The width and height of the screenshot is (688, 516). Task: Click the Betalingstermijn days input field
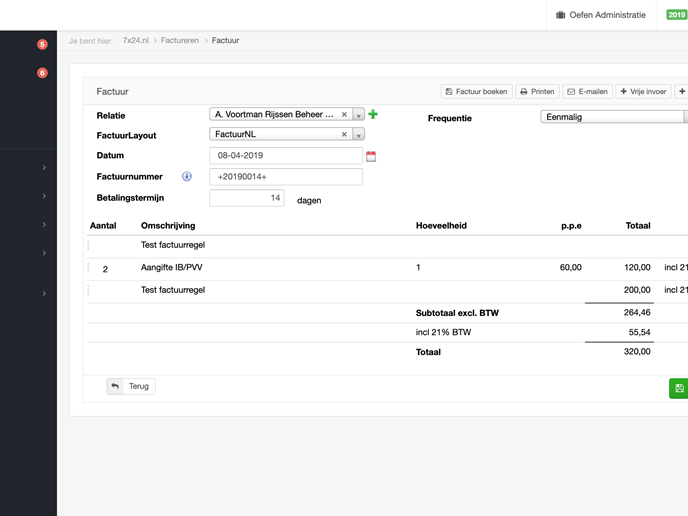coord(247,198)
